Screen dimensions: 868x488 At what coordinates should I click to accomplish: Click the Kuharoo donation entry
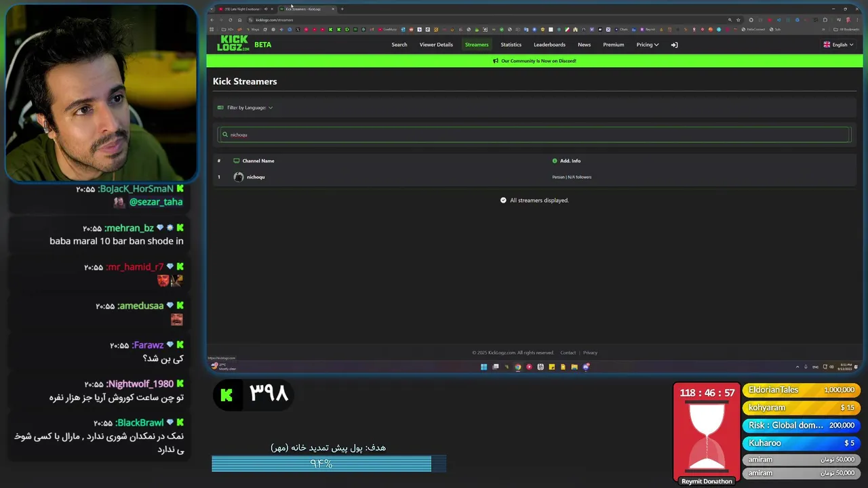tap(802, 443)
